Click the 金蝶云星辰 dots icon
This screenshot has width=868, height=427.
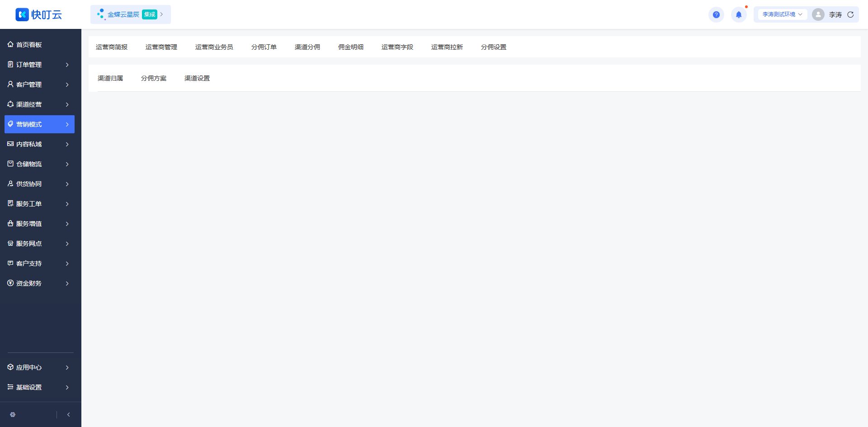tap(101, 14)
